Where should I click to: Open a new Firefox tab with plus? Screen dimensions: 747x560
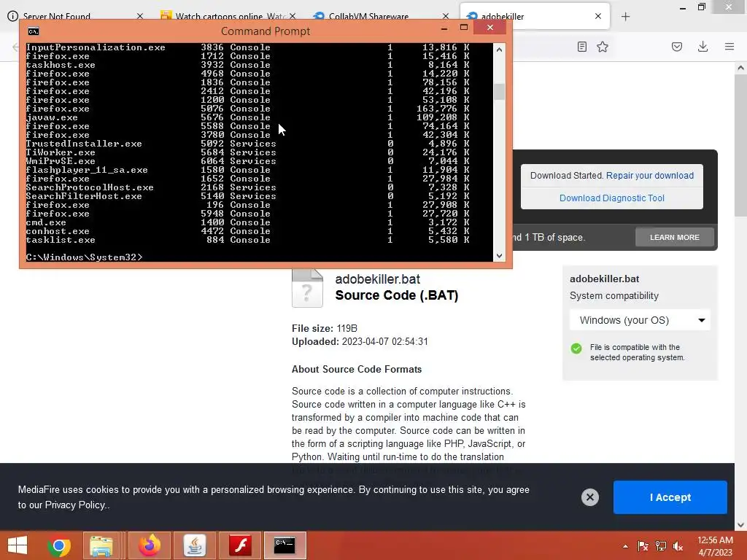coord(625,17)
